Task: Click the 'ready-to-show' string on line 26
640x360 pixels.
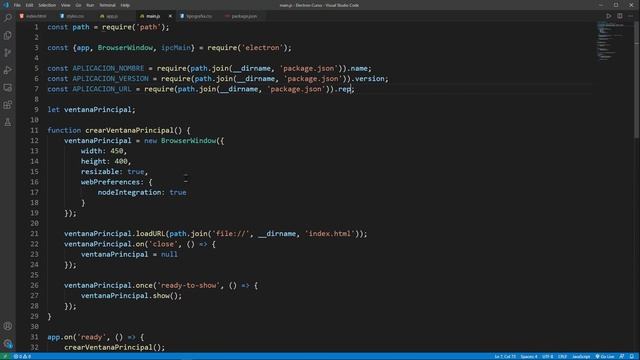Action: 189,285
